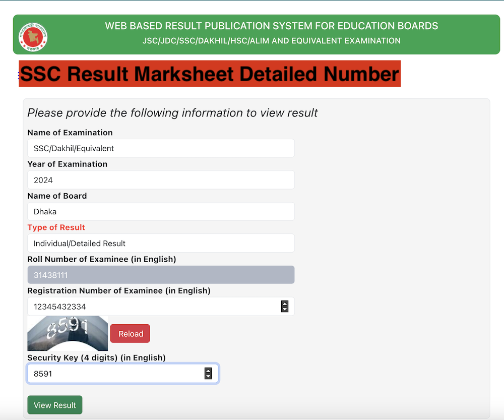Click the View Result button
504x420 pixels.
click(54, 405)
